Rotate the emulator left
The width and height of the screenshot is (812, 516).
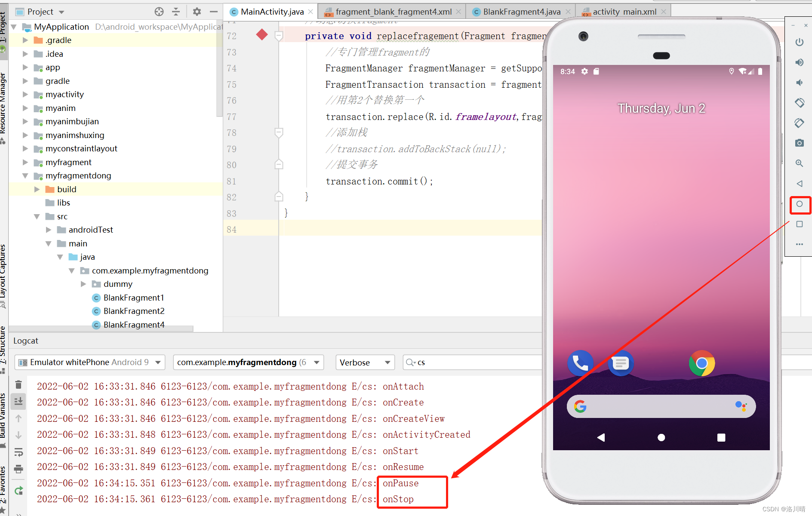click(800, 103)
